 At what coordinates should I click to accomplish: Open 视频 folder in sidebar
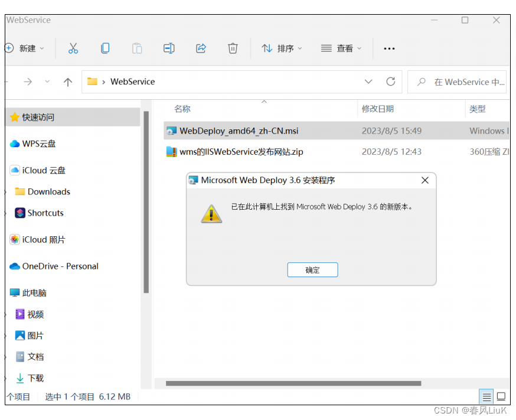(30, 314)
